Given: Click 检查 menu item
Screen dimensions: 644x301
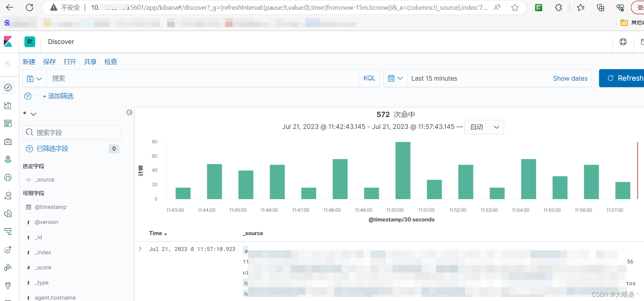Looking at the screenshot, I should click(111, 62).
